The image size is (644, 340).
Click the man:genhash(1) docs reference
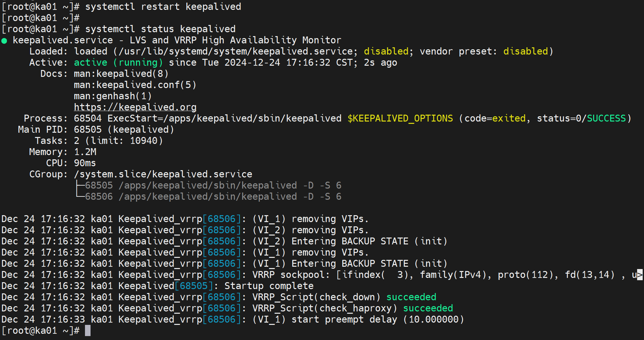113,96
